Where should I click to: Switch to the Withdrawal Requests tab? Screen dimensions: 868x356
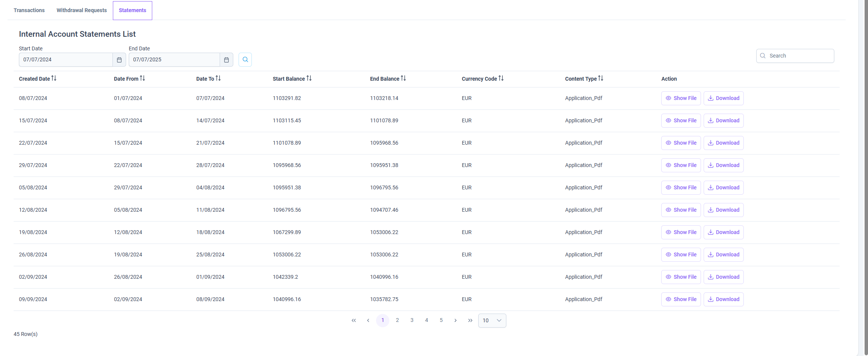point(82,10)
